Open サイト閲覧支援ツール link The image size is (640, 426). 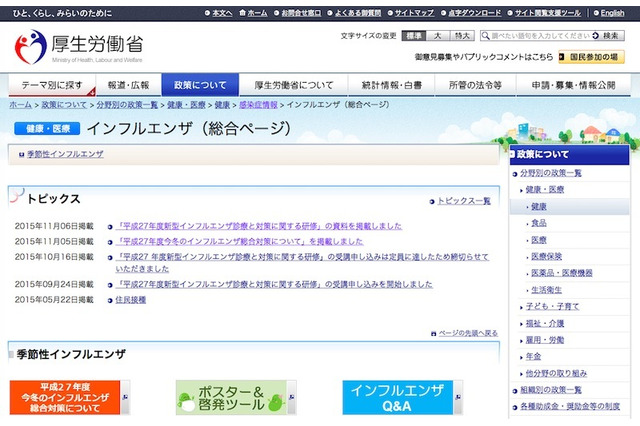(x=547, y=13)
